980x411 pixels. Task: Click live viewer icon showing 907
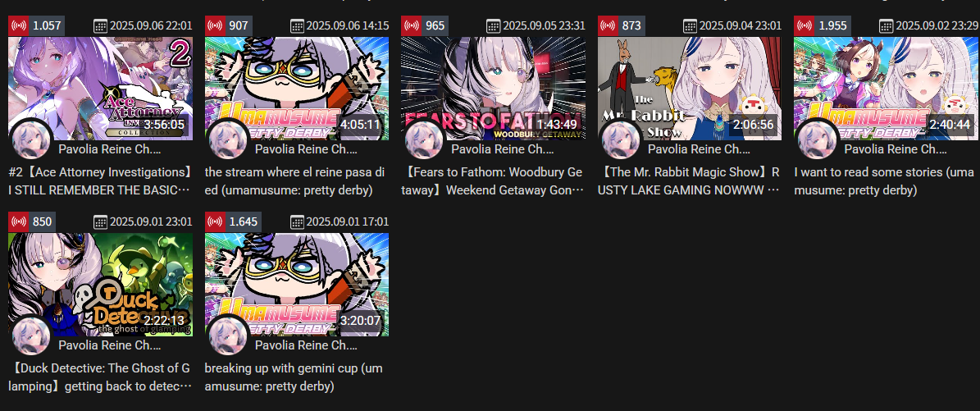coord(215,25)
